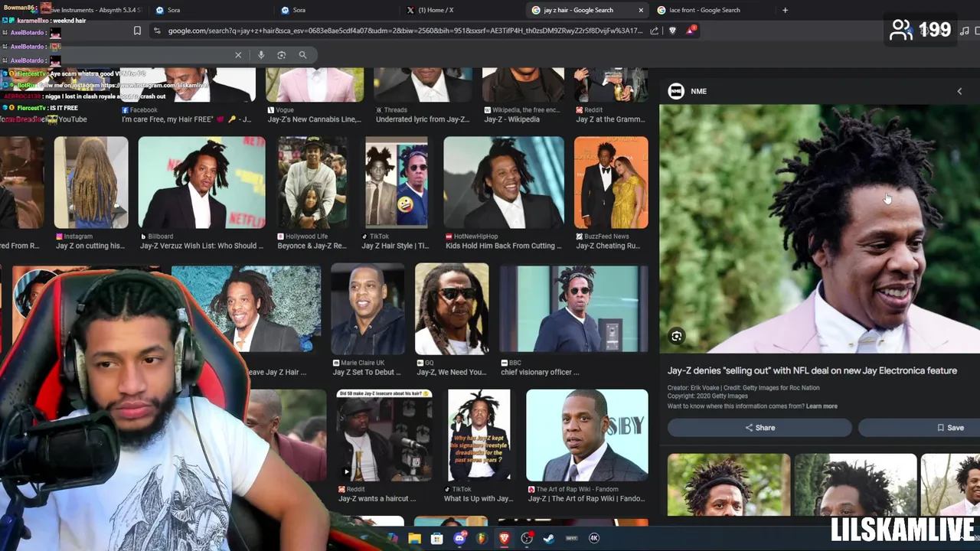Click Reddit Jay Z at the Gramm caption
Screen dimensions: 980x551
point(612,119)
